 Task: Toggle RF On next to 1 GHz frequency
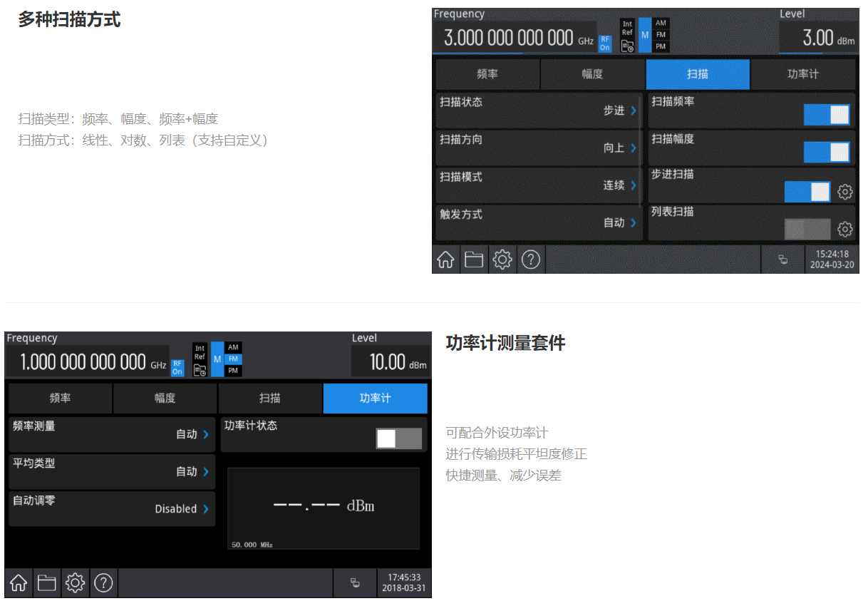[177, 367]
